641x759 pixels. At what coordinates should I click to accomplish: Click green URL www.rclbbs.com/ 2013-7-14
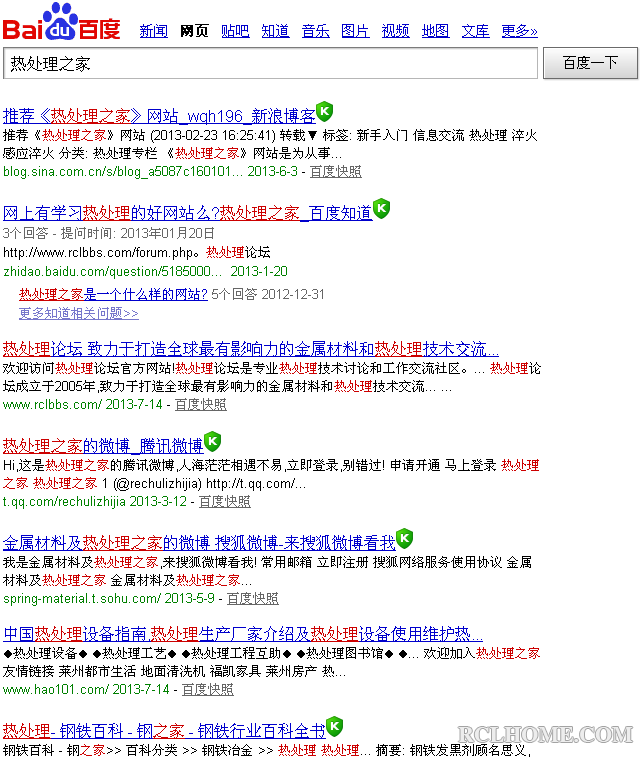click(83, 404)
